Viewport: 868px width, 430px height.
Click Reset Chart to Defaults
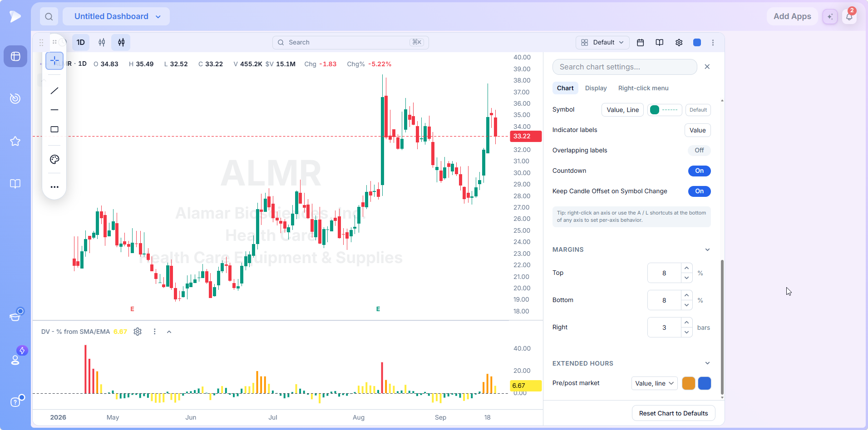(x=673, y=413)
